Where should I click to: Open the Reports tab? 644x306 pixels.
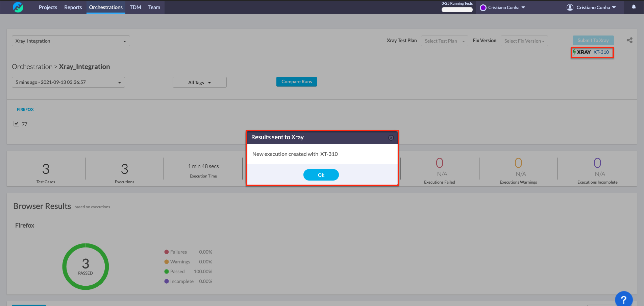tap(73, 7)
